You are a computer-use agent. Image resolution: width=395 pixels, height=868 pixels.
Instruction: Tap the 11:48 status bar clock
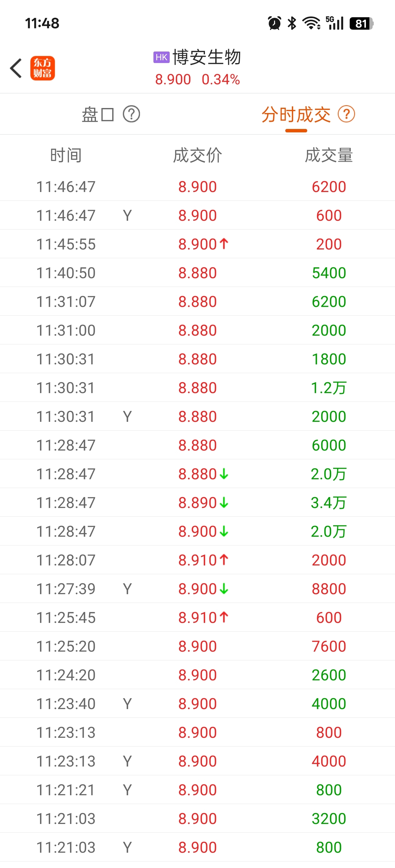[x=42, y=23]
